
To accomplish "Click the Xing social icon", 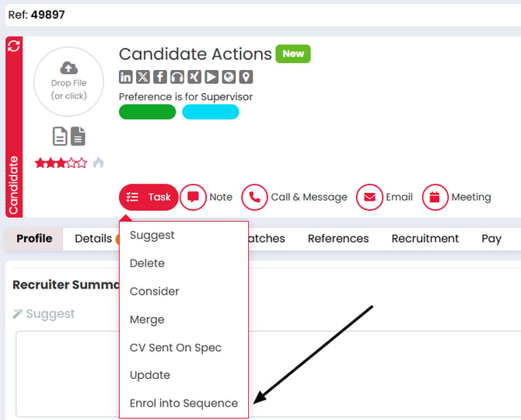I will pos(194,77).
